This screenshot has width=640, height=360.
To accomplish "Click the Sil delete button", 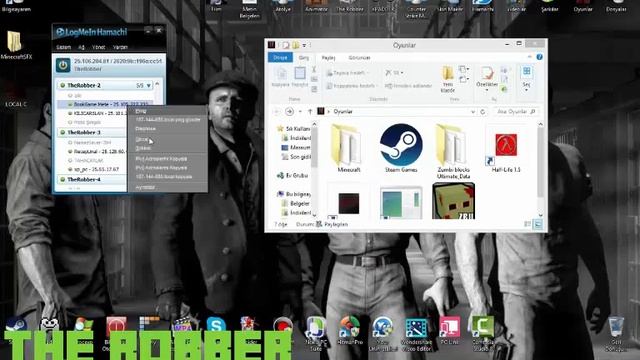I will (394, 73).
